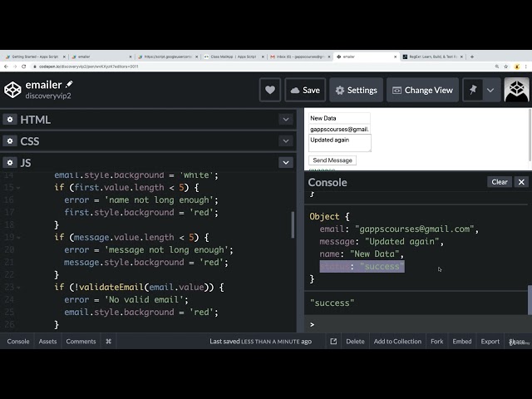Click Add to Collection
532x399 pixels.
point(397,342)
